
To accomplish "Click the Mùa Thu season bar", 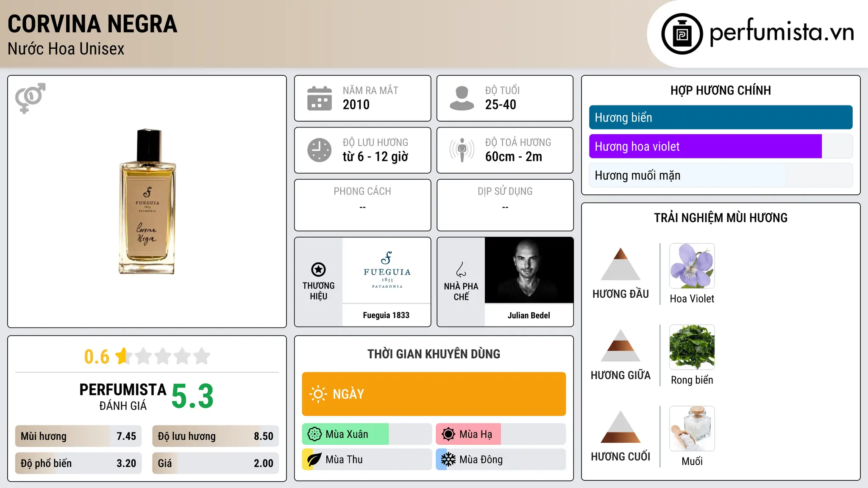I will point(367,460).
